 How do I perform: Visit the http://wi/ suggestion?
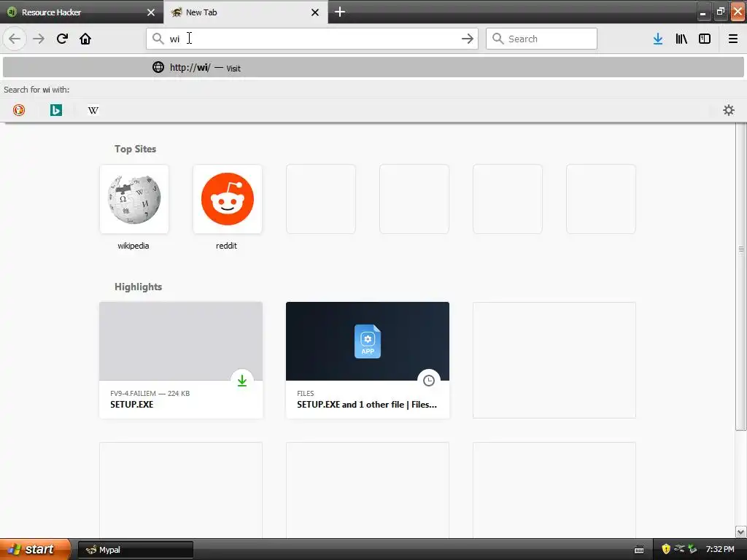pyautogui.click(x=373, y=67)
